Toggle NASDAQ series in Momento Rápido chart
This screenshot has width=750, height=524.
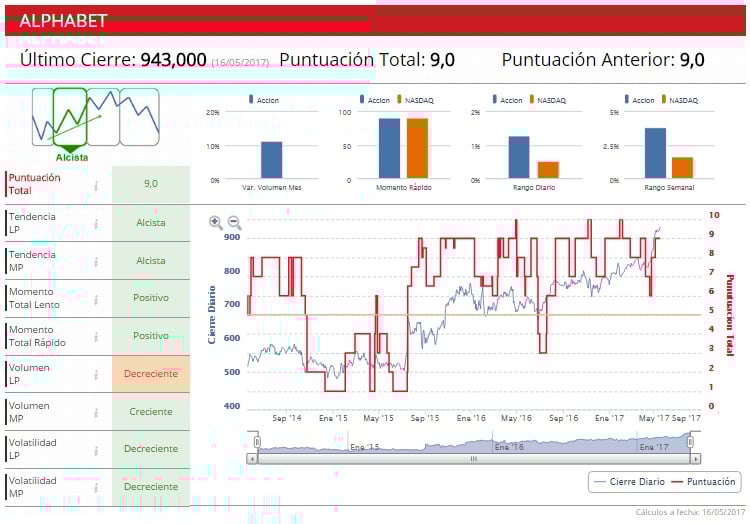point(415,100)
